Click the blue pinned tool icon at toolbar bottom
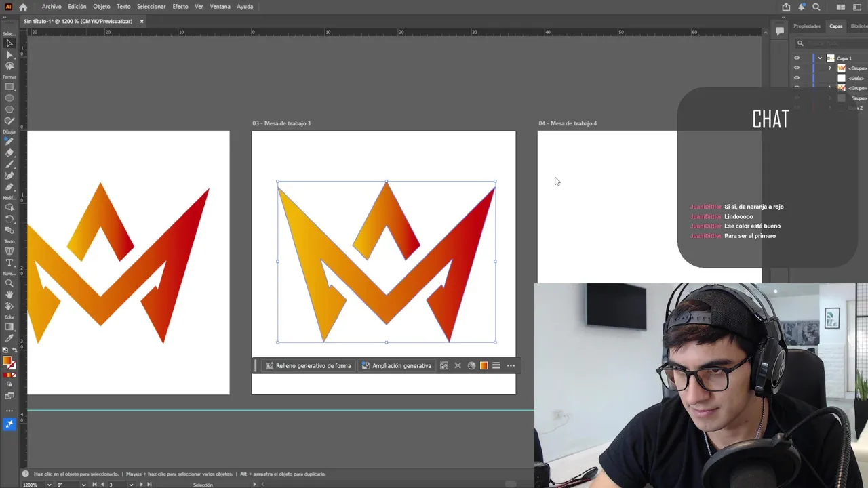Screen dimensions: 868x488 click(9, 424)
